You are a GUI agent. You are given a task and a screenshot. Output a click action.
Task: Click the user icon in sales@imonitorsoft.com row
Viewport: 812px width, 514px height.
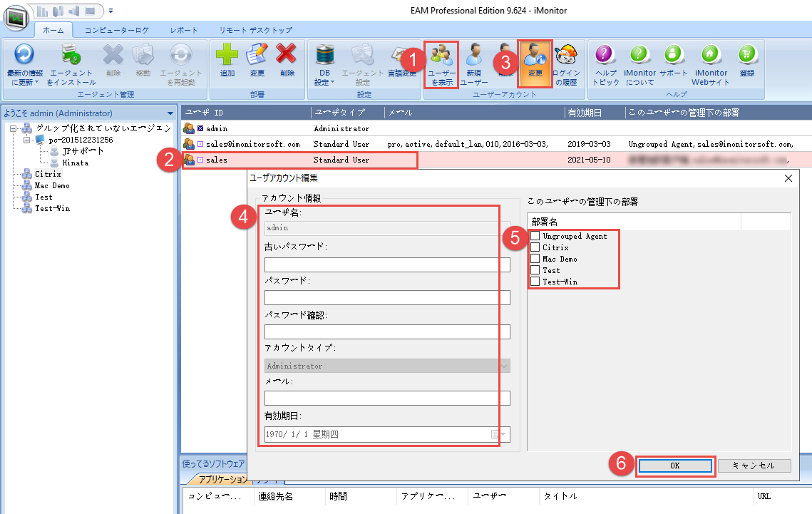coord(189,144)
